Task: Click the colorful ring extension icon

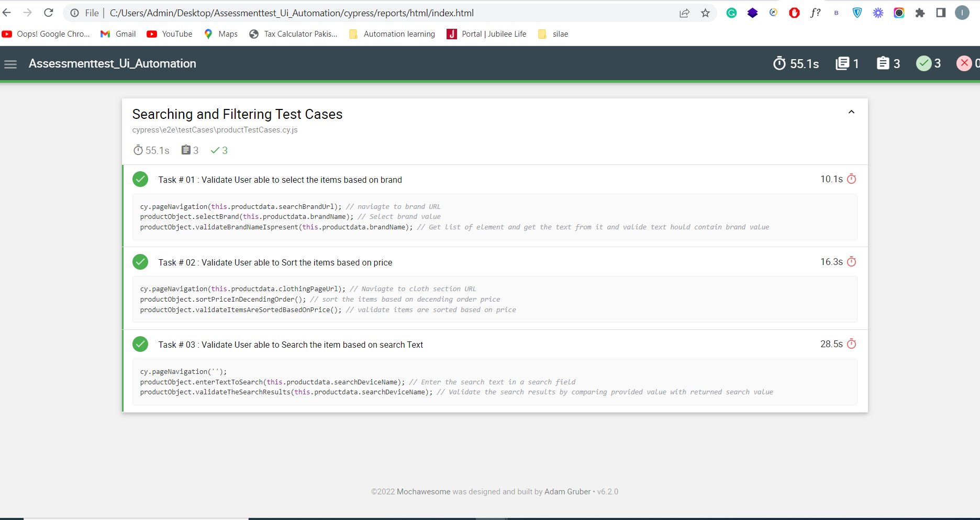Action: pos(899,13)
